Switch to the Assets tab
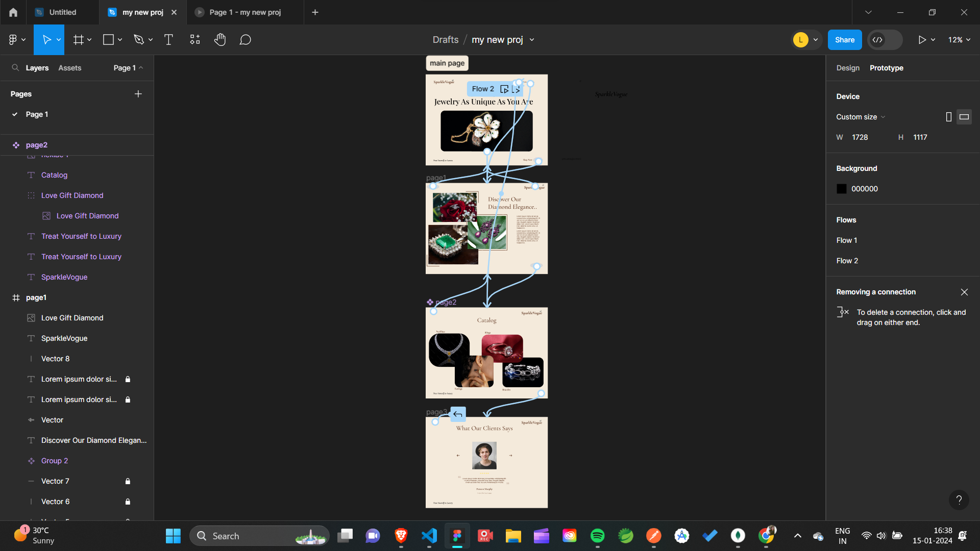This screenshot has height=551, width=980. [x=69, y=68]
